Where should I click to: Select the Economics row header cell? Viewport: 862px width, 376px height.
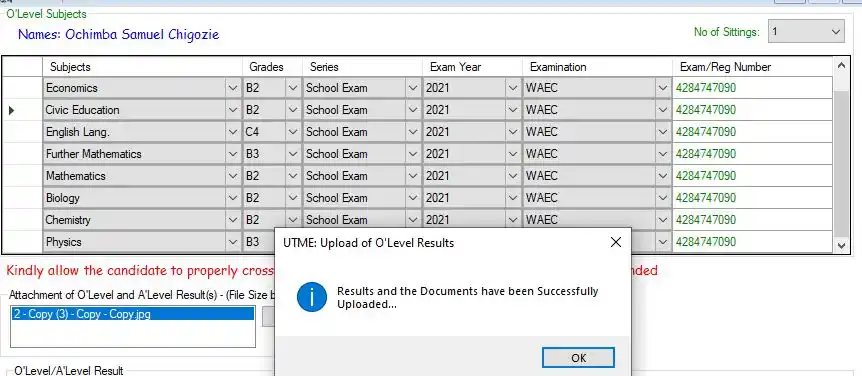(x=23, y=88)
